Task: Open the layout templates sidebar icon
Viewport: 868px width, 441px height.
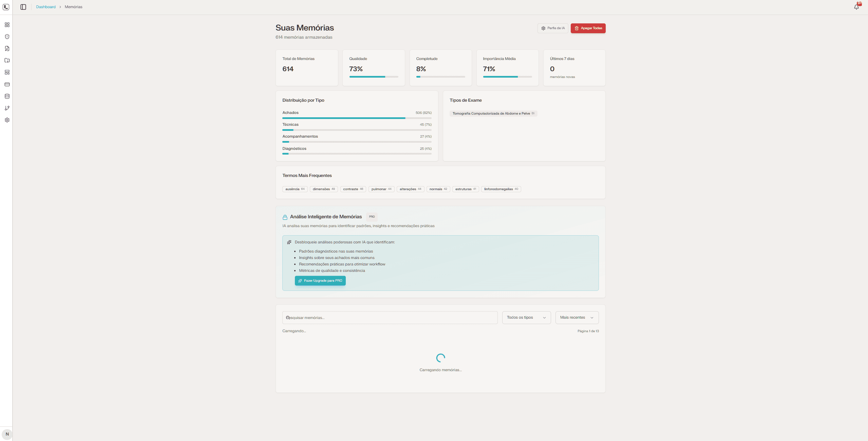Action: point(7,72)
